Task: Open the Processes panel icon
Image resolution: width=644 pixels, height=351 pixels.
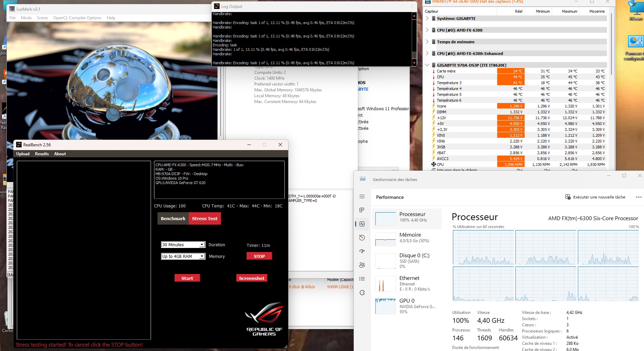Action: [x=362, y=210]
